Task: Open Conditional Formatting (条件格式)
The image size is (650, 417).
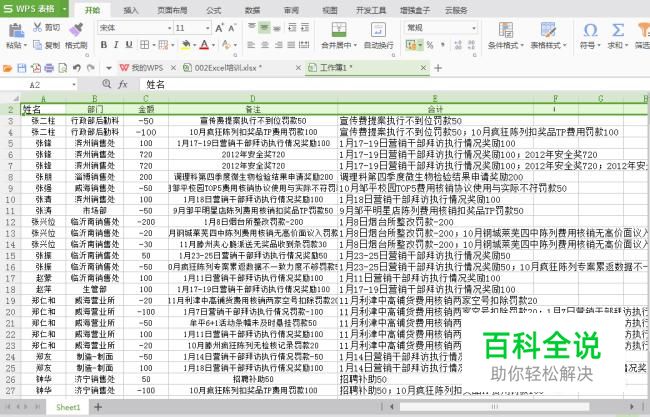Action: point(506,35)
